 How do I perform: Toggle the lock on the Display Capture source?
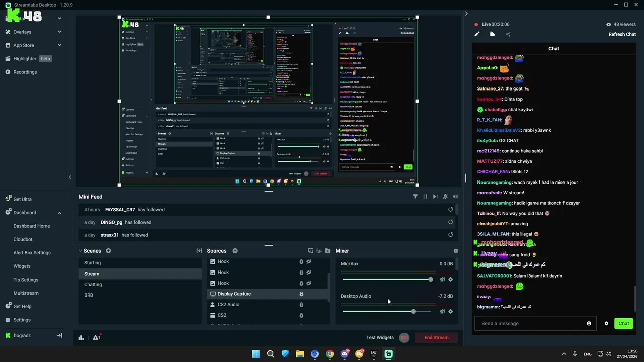pyautogui.click(x=301, y=294)
